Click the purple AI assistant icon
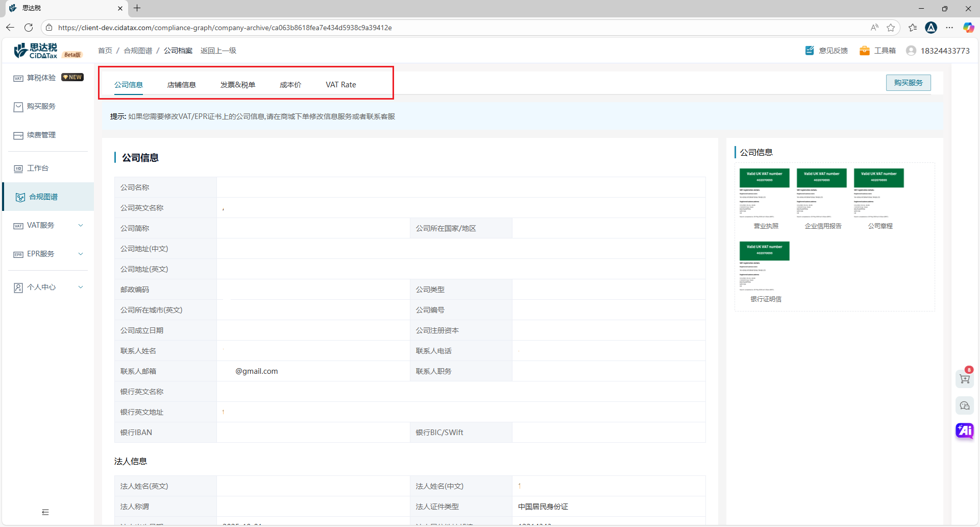 pyautogui.click(x=964, y=430)
